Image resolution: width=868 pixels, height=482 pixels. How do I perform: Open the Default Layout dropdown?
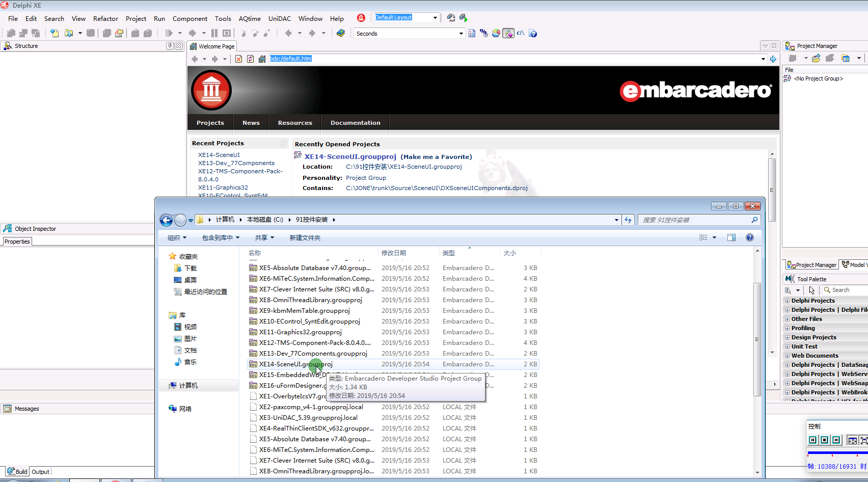tap(435, 18)
